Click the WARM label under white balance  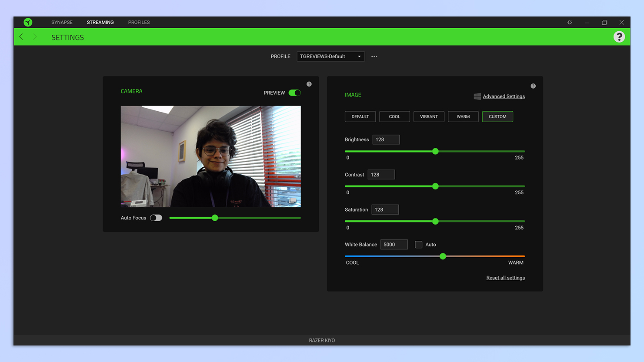(x=516, y=262)
